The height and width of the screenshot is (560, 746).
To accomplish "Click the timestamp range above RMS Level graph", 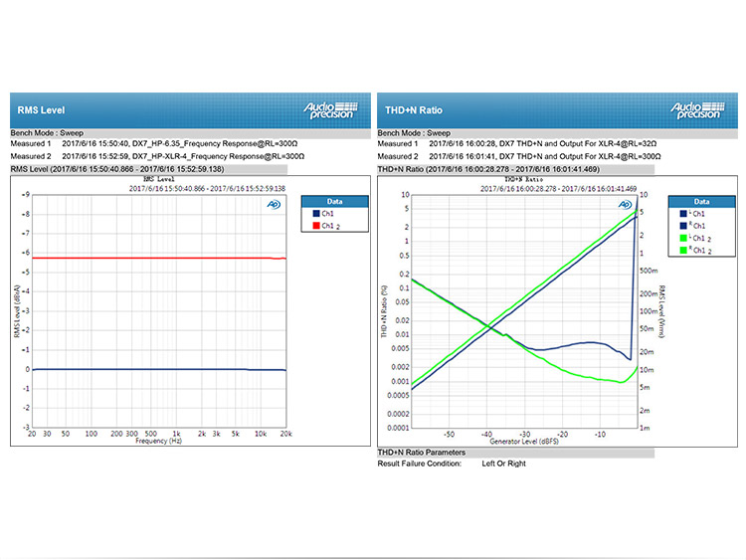I will [207, 188].
